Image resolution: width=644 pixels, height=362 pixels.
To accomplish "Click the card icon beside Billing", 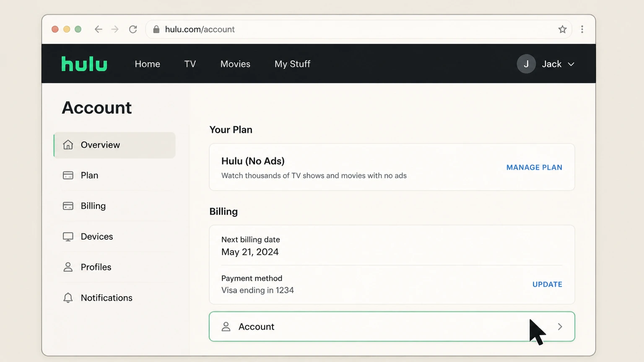I will (68, 206).
